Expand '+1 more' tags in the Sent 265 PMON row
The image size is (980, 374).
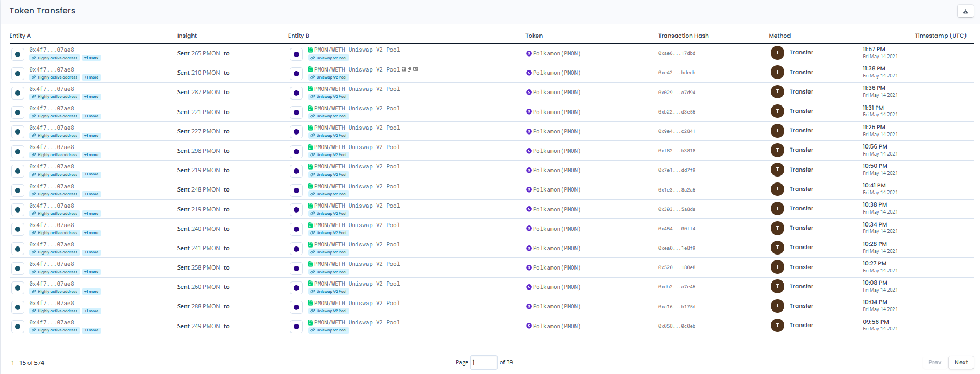(91, 58)
